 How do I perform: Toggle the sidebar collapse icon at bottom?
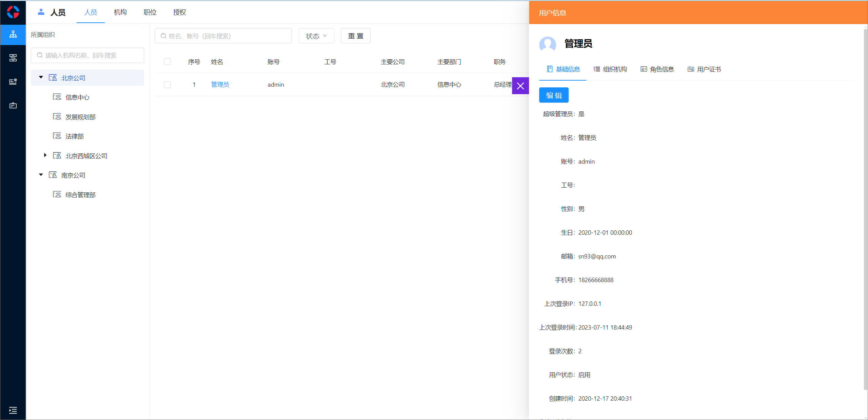click(13, 410)
